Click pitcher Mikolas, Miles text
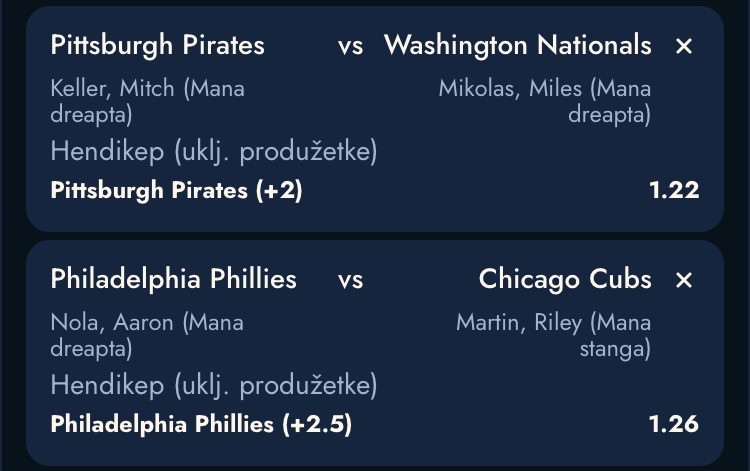 pyautogui.click(x=545, y=100)
